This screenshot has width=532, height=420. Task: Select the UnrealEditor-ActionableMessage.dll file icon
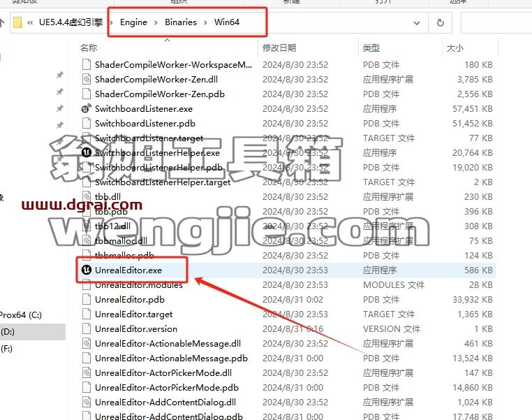click(87, 343)
